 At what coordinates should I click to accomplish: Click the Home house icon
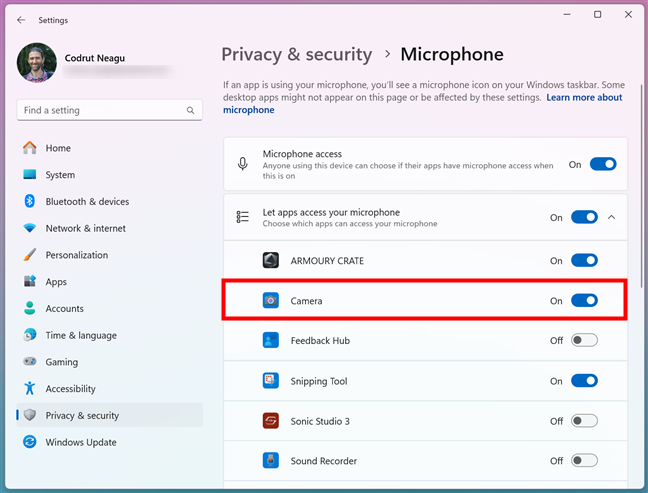point(30,148)
